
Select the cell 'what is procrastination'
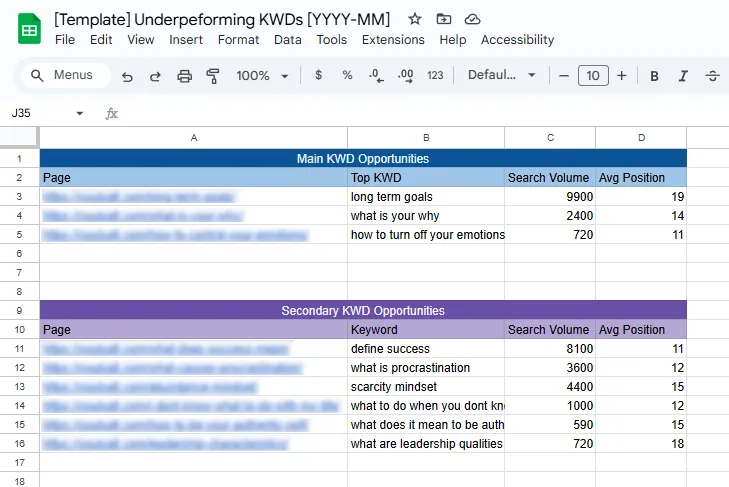click(426, 367)
